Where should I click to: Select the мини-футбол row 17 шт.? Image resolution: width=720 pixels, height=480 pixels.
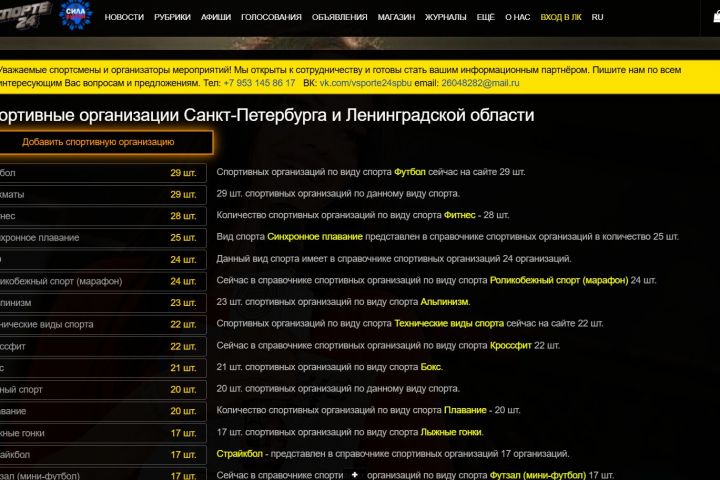[103, 474]
